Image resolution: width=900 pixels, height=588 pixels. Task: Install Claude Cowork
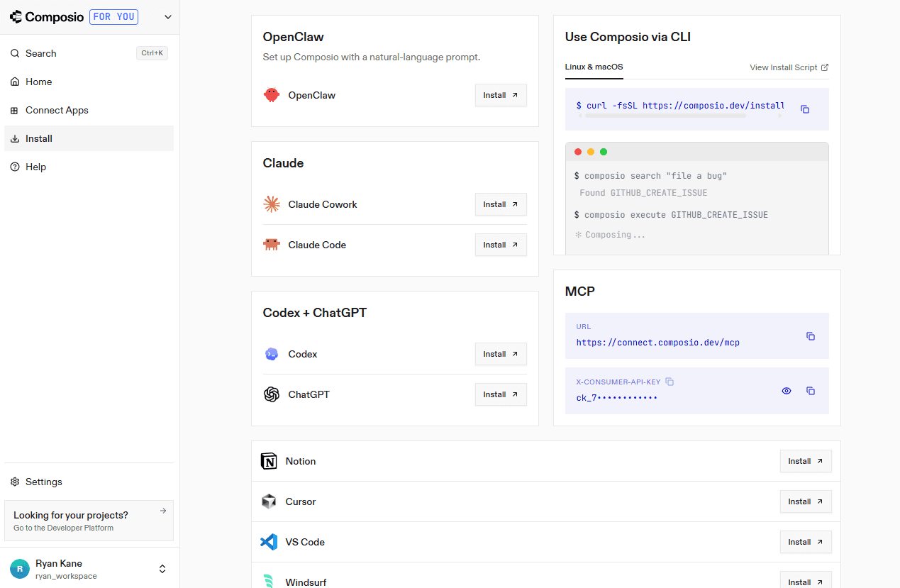(501, 204)
